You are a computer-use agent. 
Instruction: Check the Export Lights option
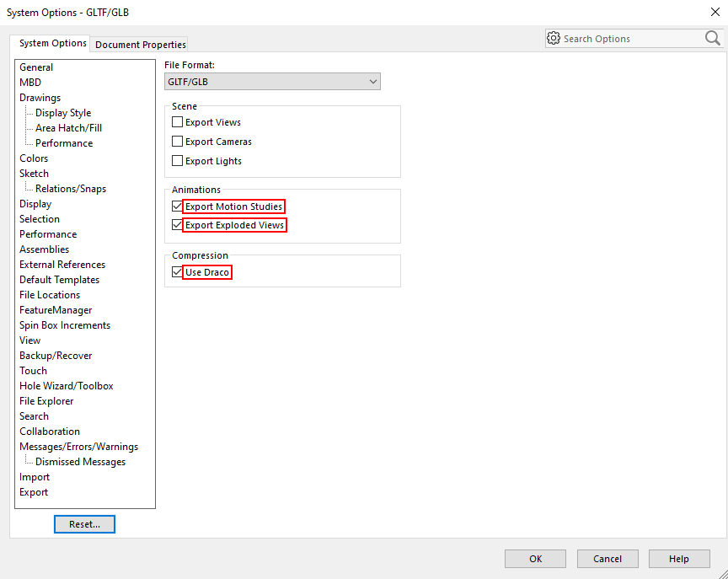coord(178,161)
